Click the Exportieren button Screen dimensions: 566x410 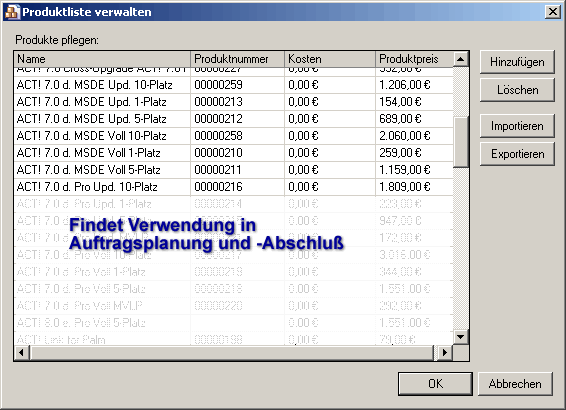coord(517,154)
